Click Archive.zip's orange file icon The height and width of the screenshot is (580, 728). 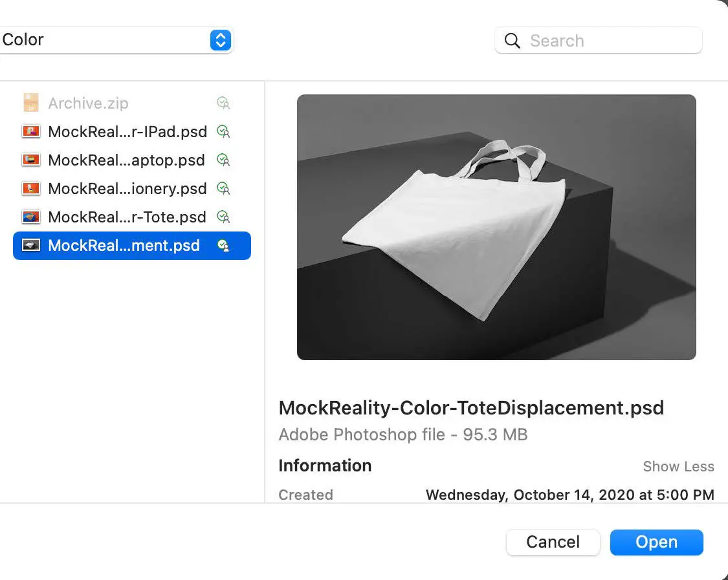(31, 102)
